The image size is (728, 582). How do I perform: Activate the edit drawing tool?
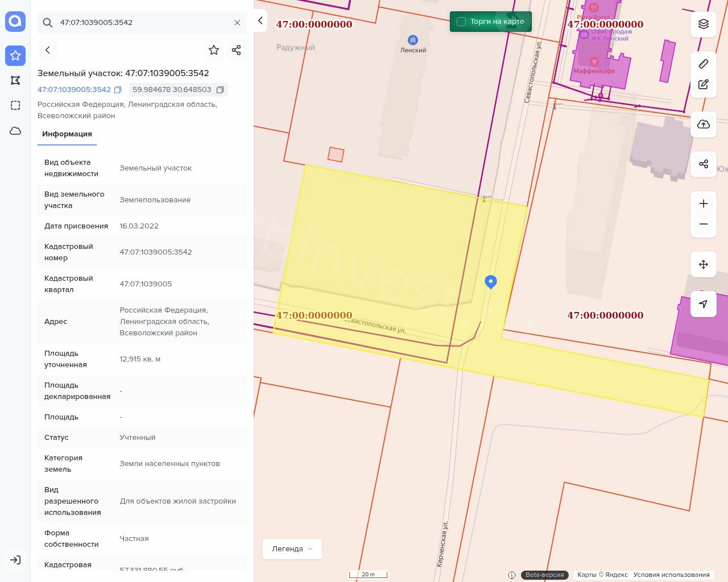click(x=704, y=85)
